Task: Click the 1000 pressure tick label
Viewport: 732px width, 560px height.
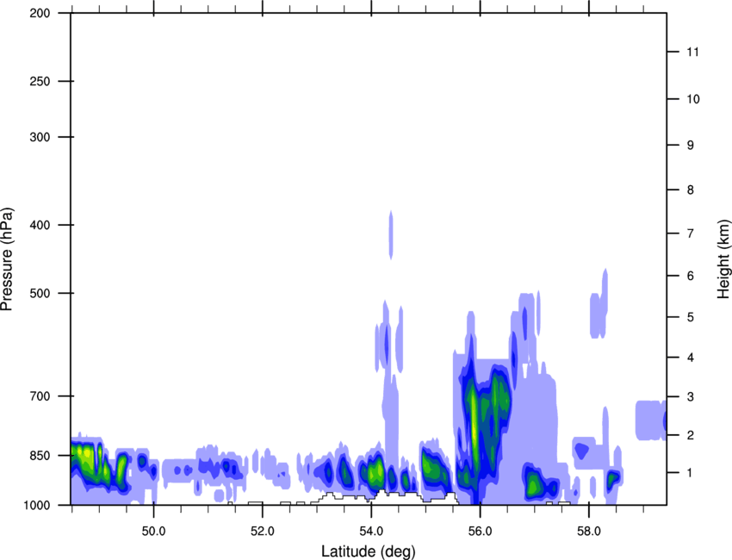Action: (x=37, y=505)
